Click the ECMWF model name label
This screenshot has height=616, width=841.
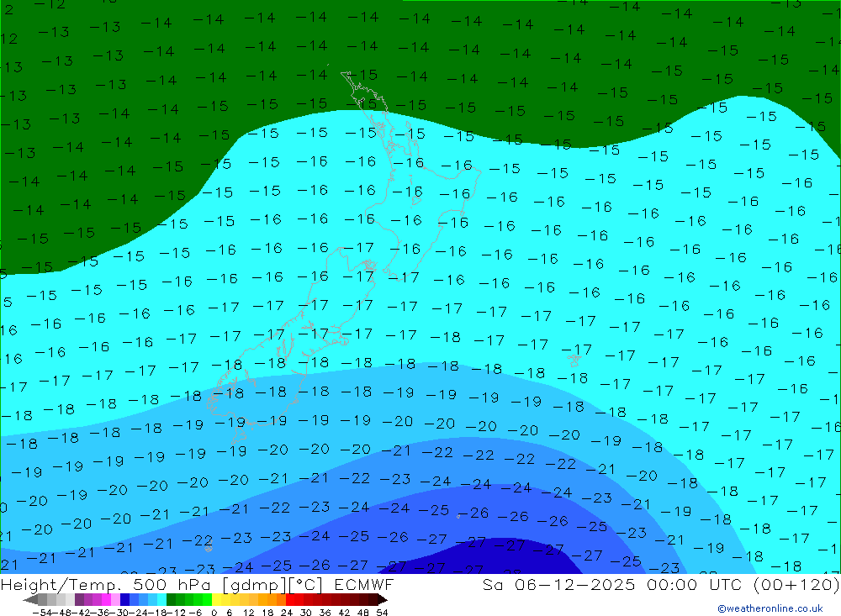[x=363, y=584]
